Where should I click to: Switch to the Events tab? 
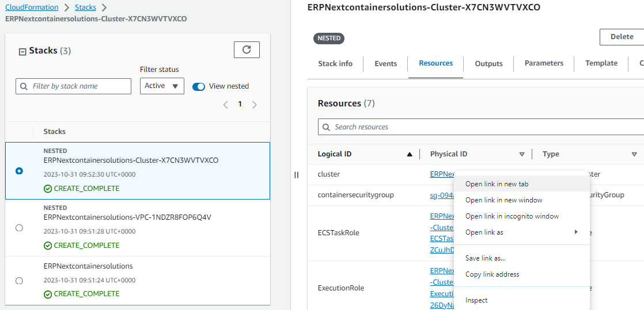[x=386, y=64]
